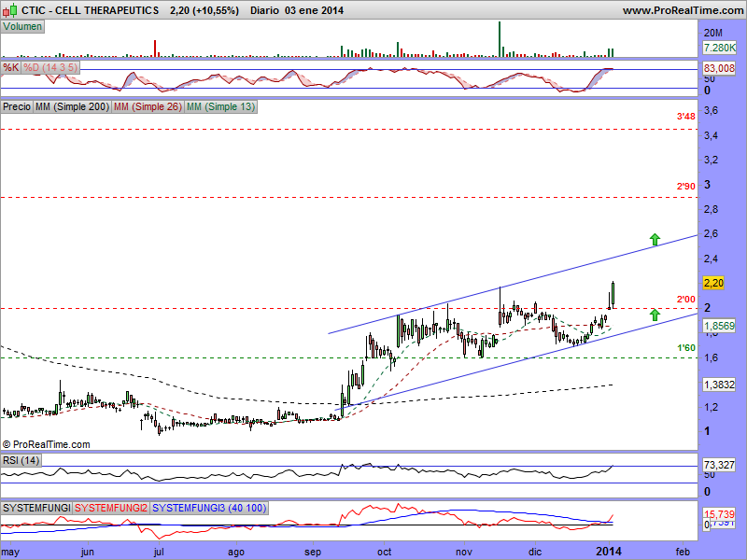The width and height of the screenshot is (747, 560).
Task: Click the www.ProRealTime.com link at top
Action: pyautogui.click(x=683, y=10)
